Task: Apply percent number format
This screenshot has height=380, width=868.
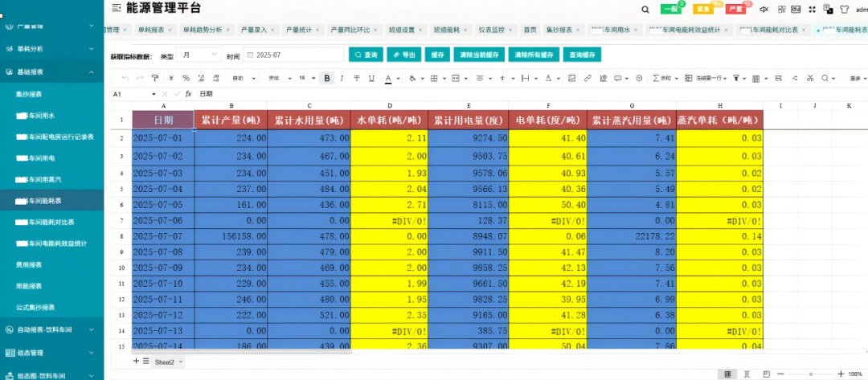Action: click(x=186, y=79)
